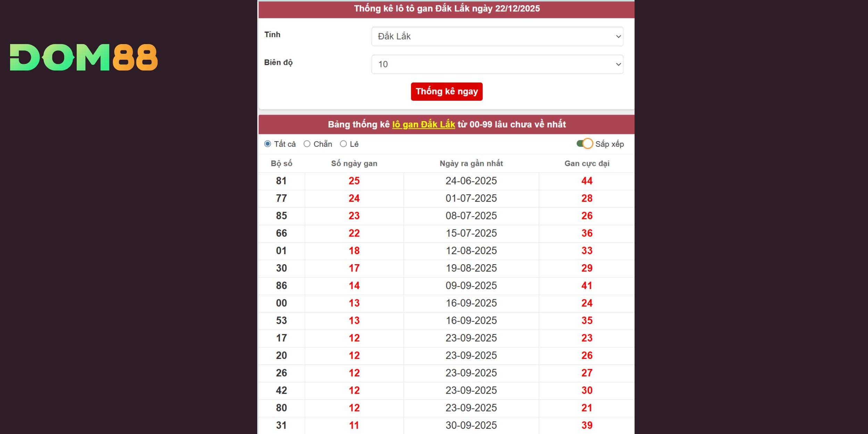The height and width of the screenshot is (434, 868).
Task: Click number 66 in the Bộ số column
Action: pos(281,233)
